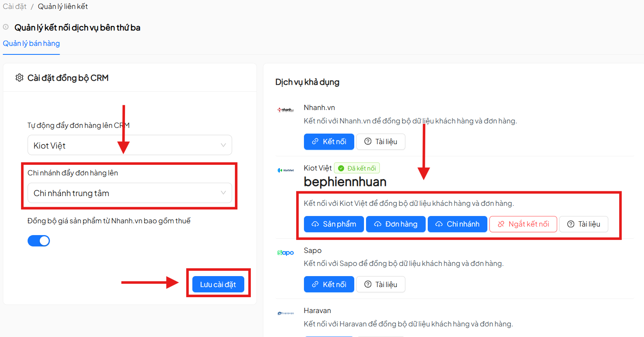This screenshot has width=644, height=337.
Task: Disconnect Kiot Việt via Ngắt kết nối
Action: point(523,224)
